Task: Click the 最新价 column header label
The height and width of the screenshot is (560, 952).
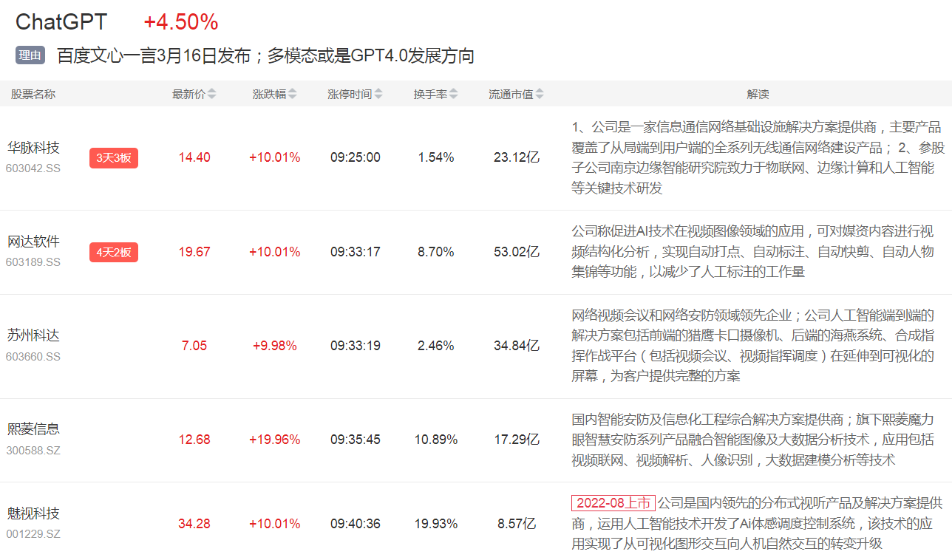Action: coord(188,95)
